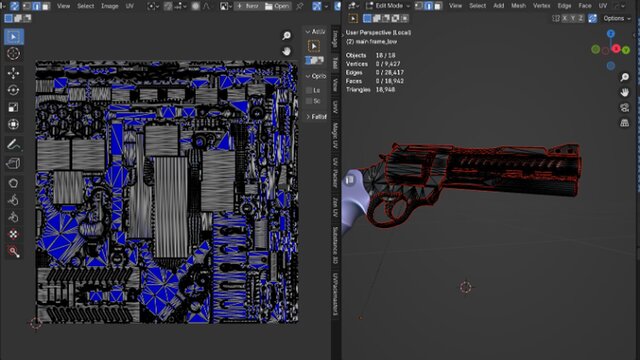Select the Rip Region tool
The height and width of the screenshot is (360, 640).
[13, 163]
